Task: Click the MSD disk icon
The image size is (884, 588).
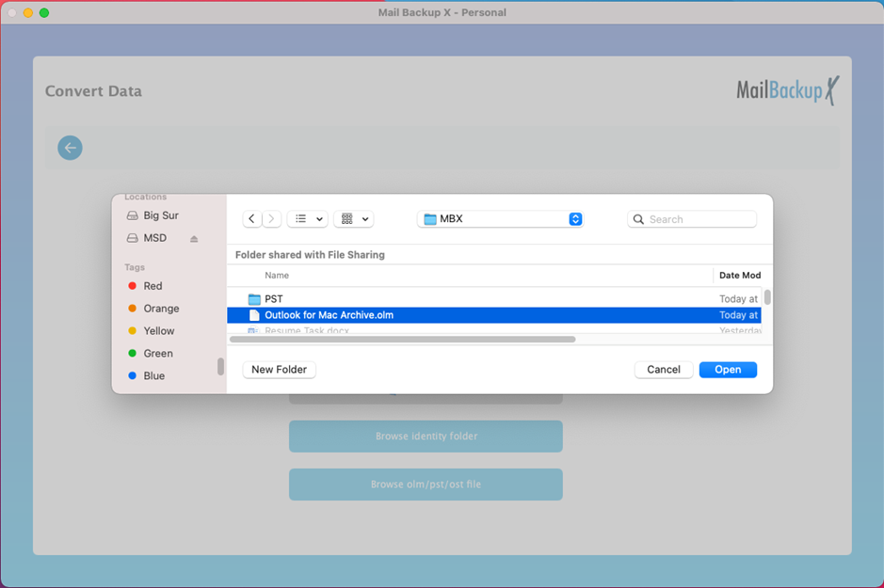Action: click(133, 238)
